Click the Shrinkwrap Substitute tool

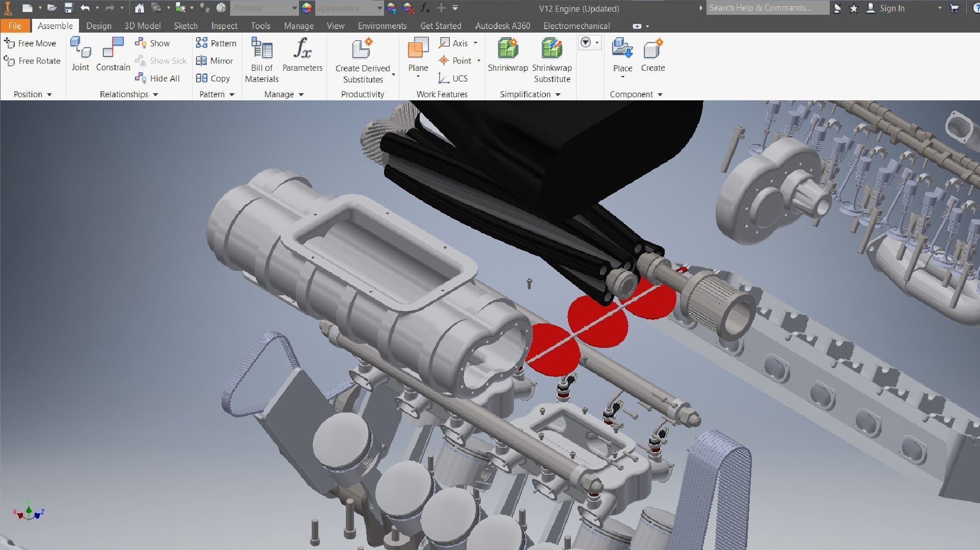pyautogui.click(x=552, y=60)
